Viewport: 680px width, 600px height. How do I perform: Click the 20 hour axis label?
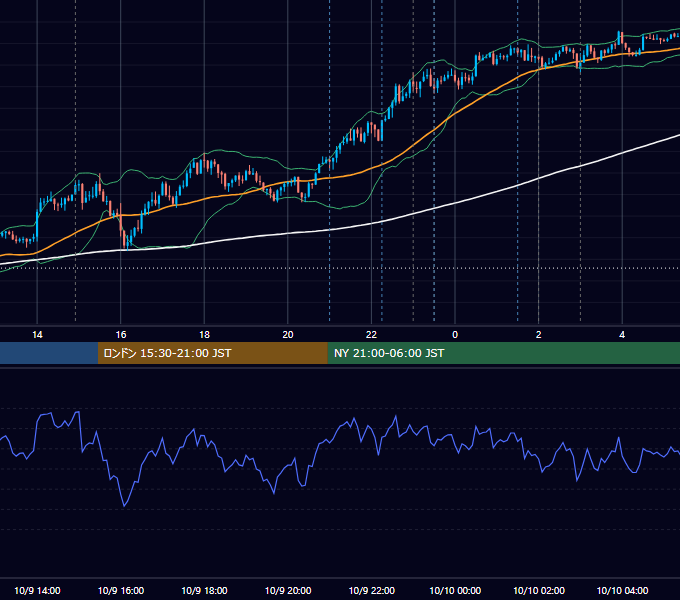click(288, 335)
